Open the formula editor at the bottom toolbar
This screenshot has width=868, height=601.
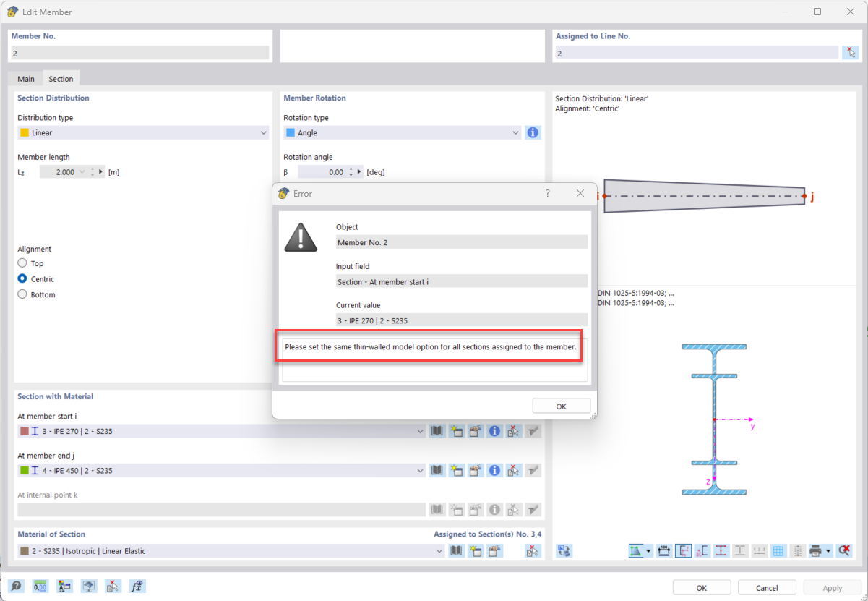[x=137, y=586]
